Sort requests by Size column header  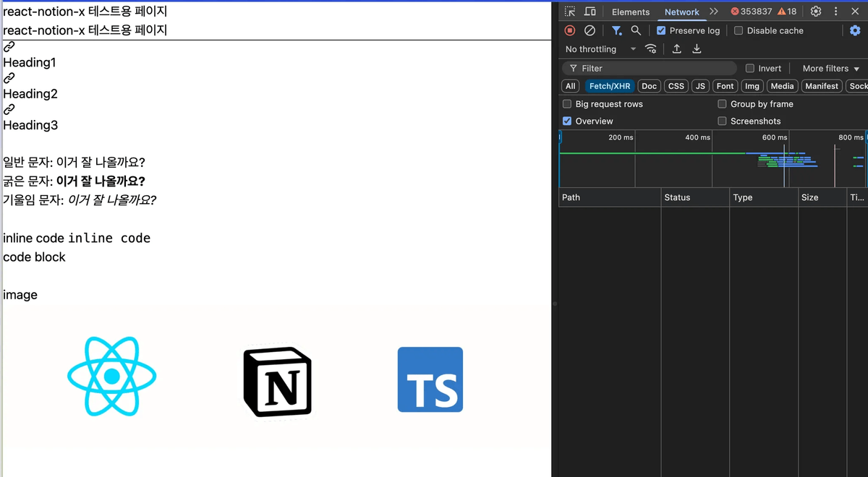tap(822, 197)
